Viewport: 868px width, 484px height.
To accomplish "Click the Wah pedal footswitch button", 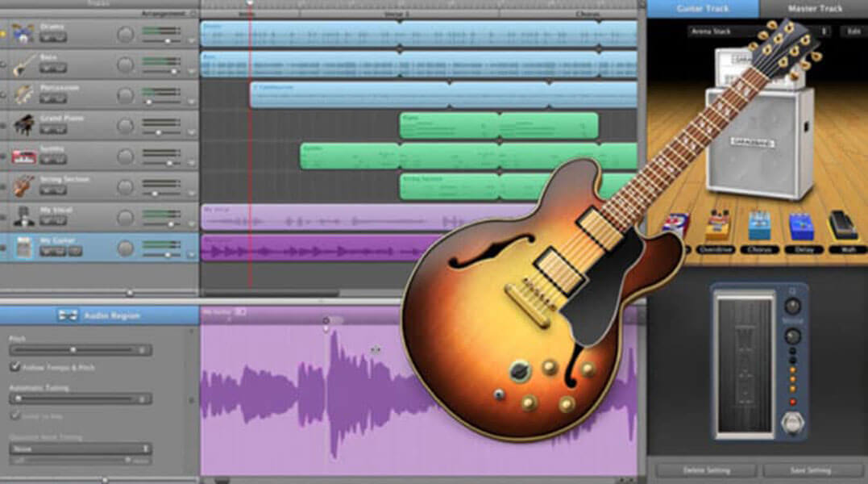I will [793, 423].
